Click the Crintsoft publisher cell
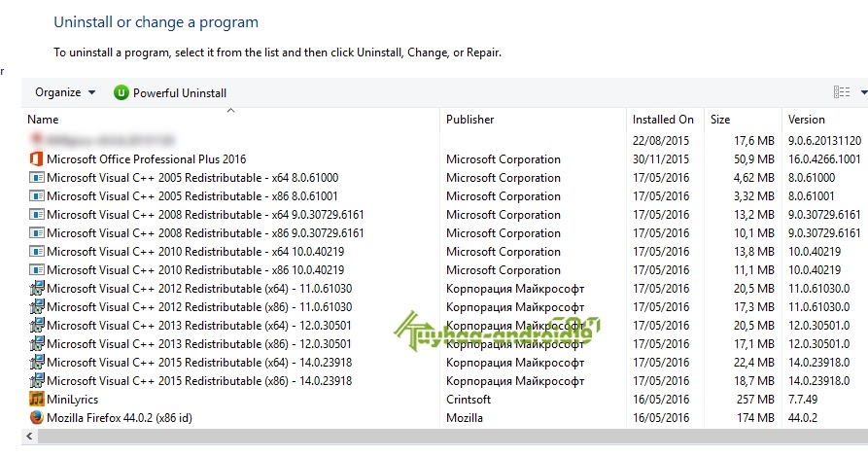The height and width of the screenshot is (456, 868). [469, 400]
